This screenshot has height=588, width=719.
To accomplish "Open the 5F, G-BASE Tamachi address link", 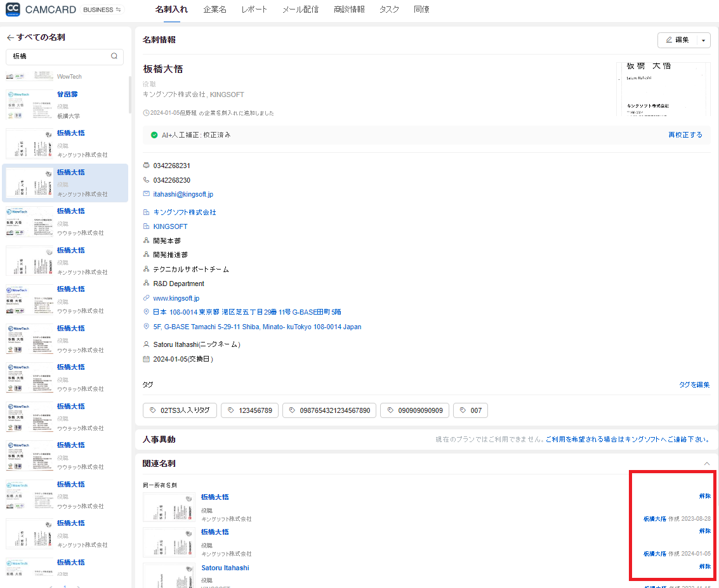I will click(257, 327).
